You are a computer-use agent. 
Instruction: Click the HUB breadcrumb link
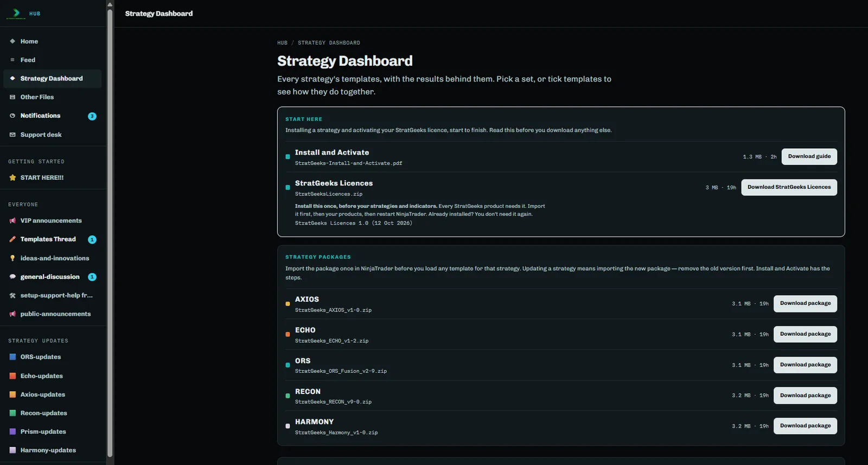(x=282, y=43)
